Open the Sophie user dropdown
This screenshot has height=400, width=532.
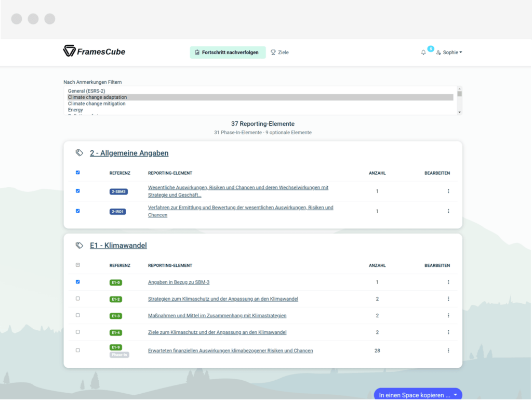(x=449, y=53)
